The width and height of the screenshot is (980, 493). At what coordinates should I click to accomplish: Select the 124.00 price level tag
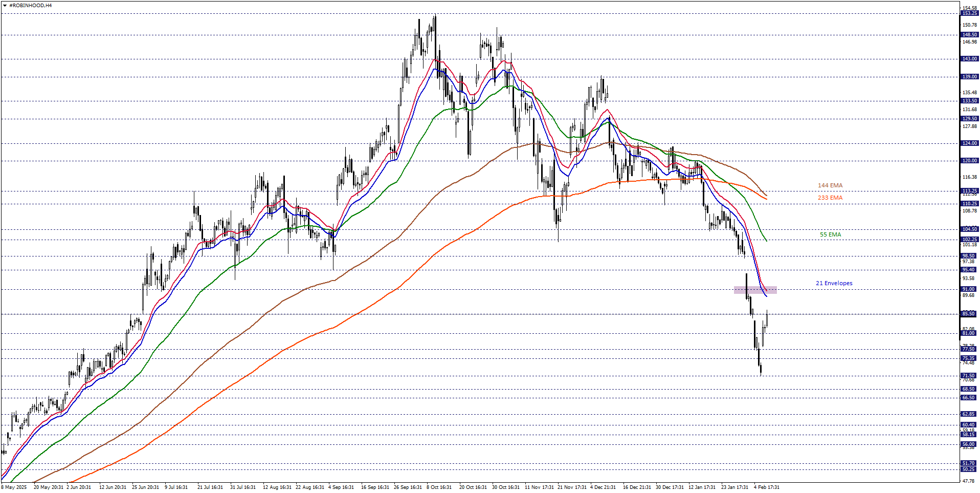[x=969, y=143]
